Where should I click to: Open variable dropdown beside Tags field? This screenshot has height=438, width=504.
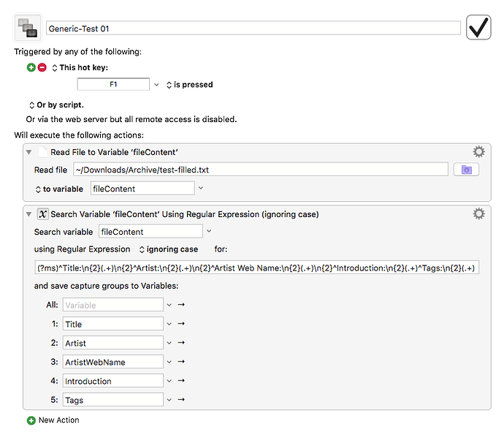click(169, 400)
